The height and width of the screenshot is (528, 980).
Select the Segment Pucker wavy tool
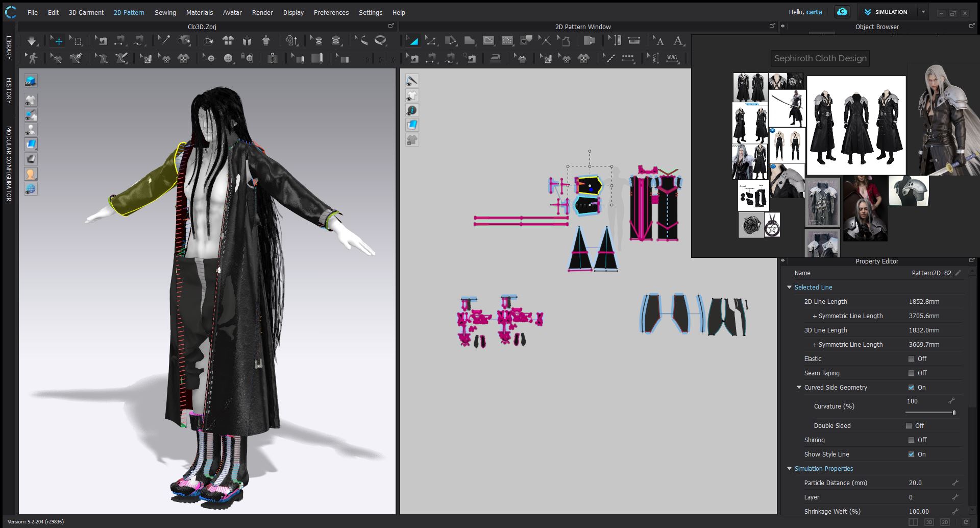(x=672, y=58)
